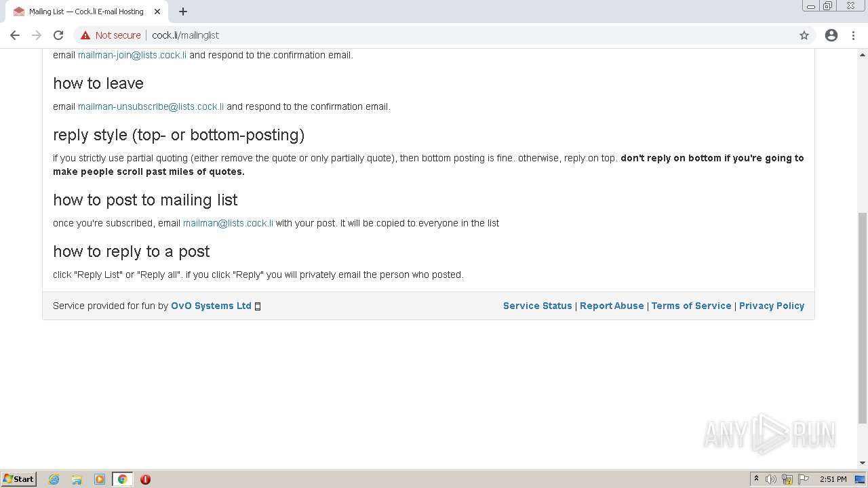View the Not secure site warning
This screenshot has height=488, width=868.
coord(111,35)
